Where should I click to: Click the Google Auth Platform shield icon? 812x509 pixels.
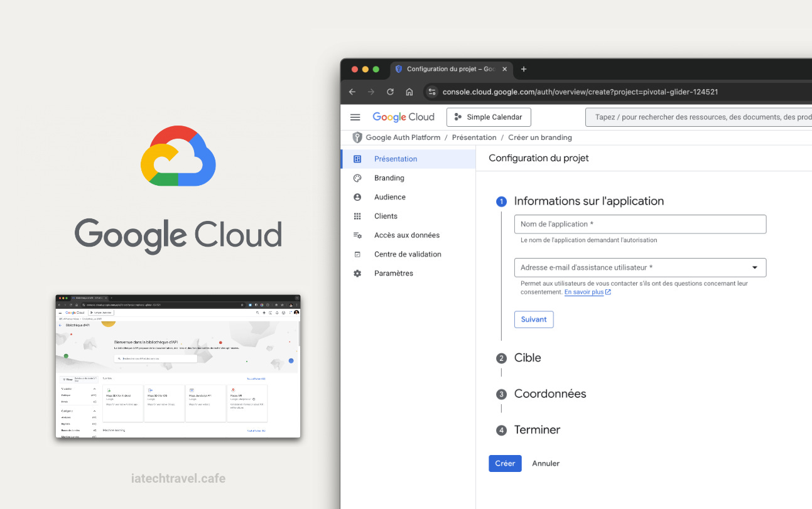click(357, 137)
